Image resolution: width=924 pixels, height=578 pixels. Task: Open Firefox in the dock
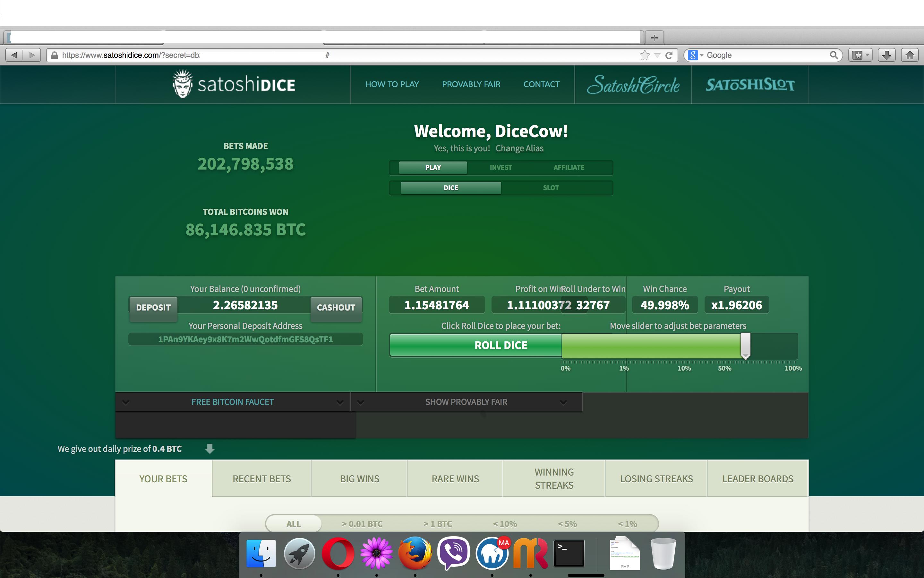click(415, 554)
